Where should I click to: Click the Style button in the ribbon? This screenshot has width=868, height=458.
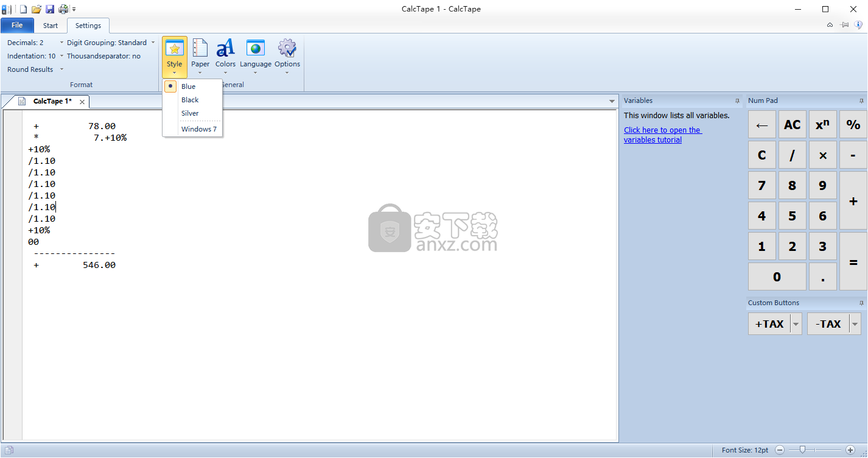pos(175,57)
